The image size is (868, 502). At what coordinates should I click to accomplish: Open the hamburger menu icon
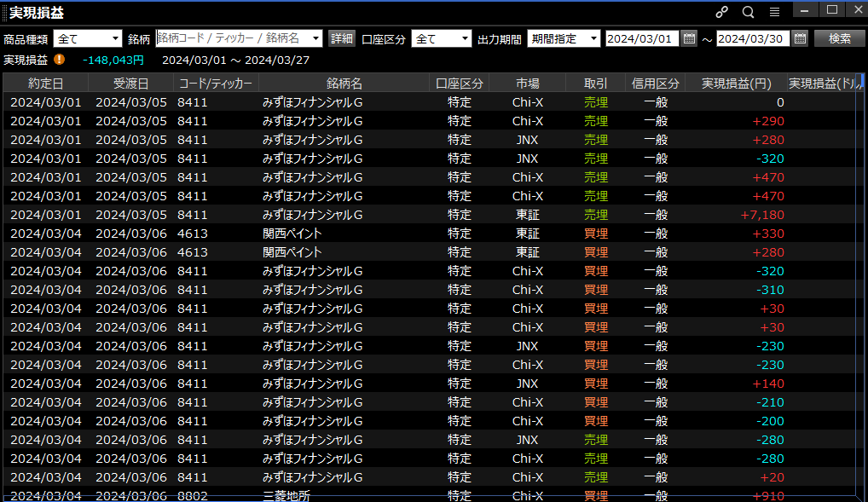[x=774, y=12]
